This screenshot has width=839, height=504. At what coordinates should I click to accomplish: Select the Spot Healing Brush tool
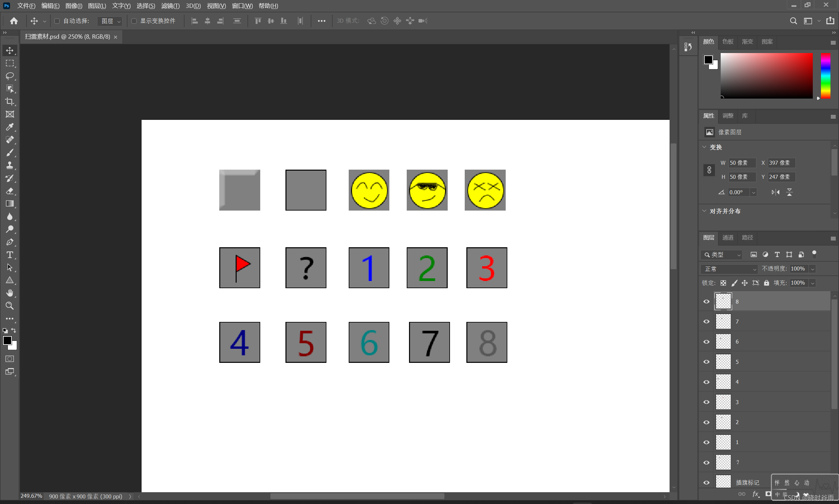coord(10,140)
